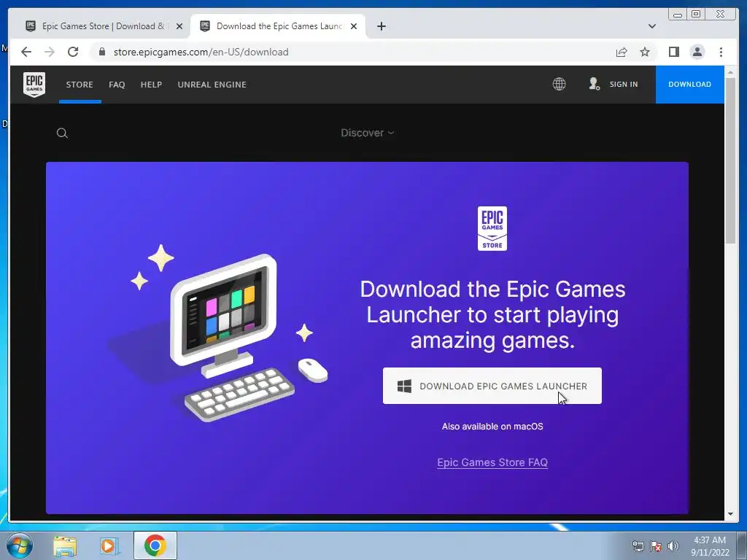Viewport: 747px width, 560px height.
Task: Open the language globe selector
Action: 559,85
